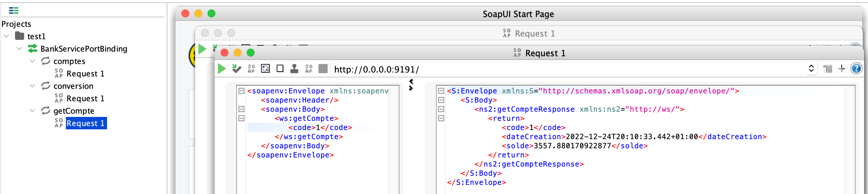Click conversion operation cycle icon
This screenshot has width=868, height=194.
pos(45,86)
